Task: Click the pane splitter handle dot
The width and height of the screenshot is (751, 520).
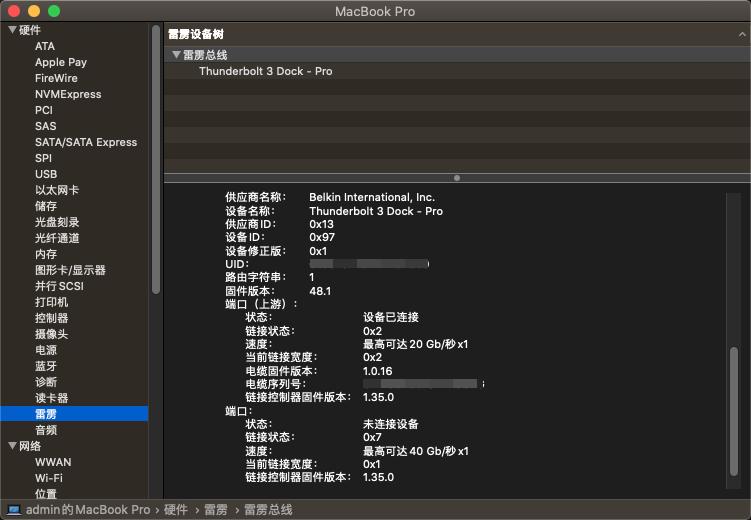Action: [x=457, y=178]
